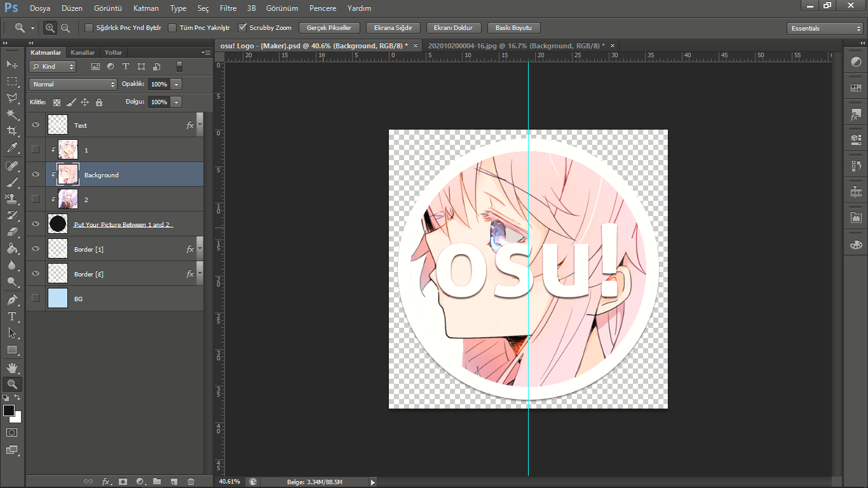Select the Eraser tool

[12, 232]
